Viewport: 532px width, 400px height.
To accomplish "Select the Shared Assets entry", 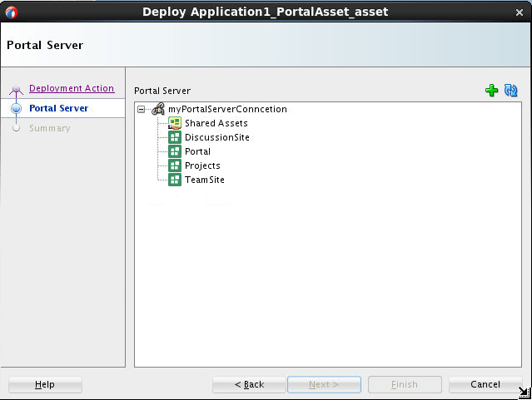I will coord(216,123).
